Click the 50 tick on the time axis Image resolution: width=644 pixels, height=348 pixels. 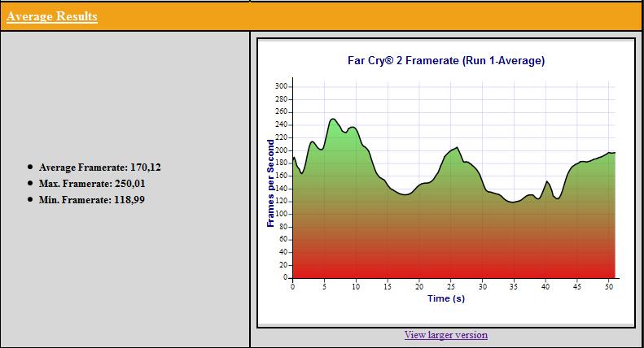tap(609, 287)
